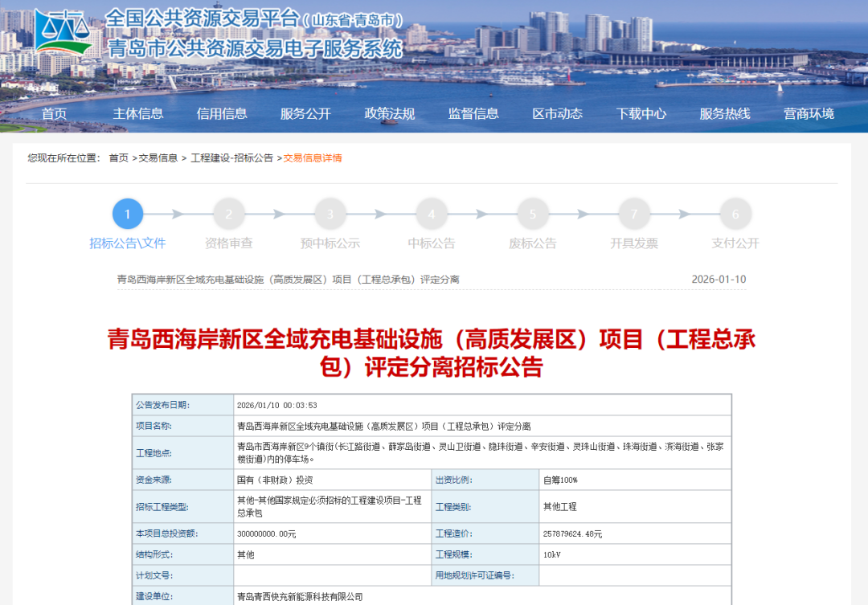Select step 1 circle 招标公告\文件

(x=128, y=214)
